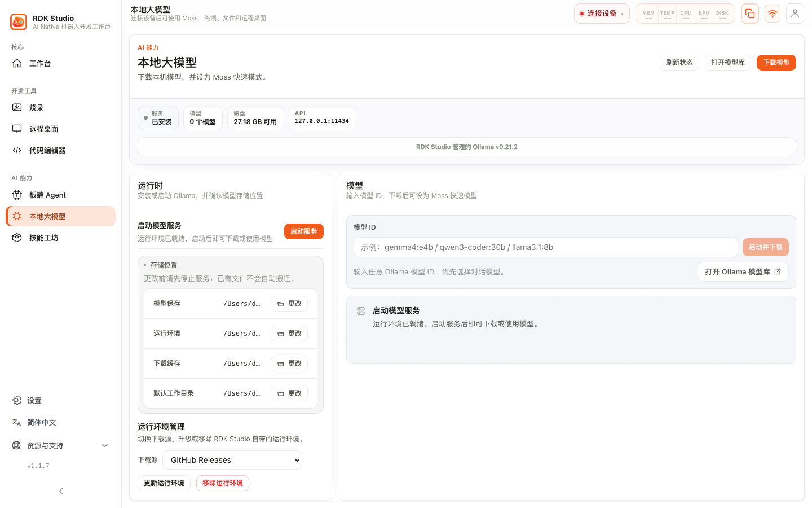Click the 默认工作目录 path text
Screen dimensions: 812x508
tap(242, 393)
